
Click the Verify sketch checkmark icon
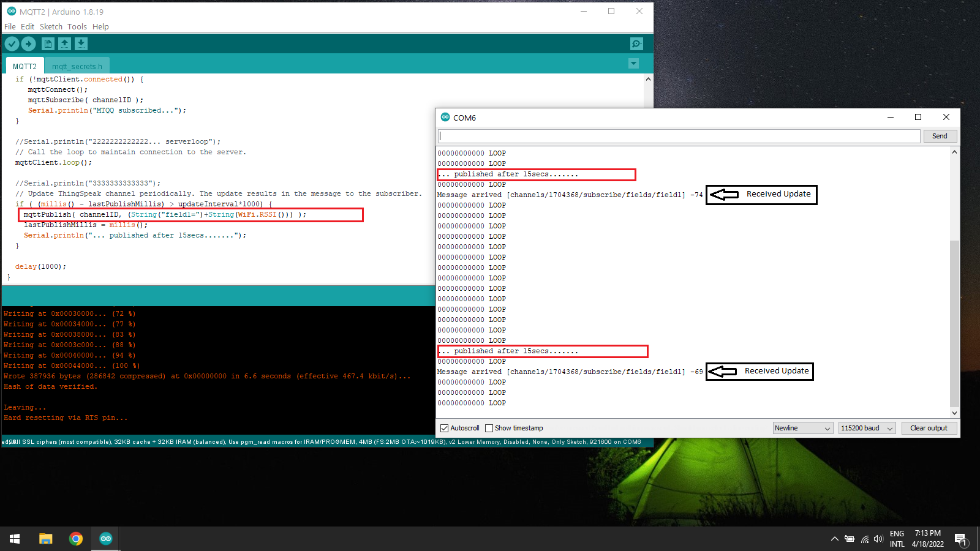12,43
